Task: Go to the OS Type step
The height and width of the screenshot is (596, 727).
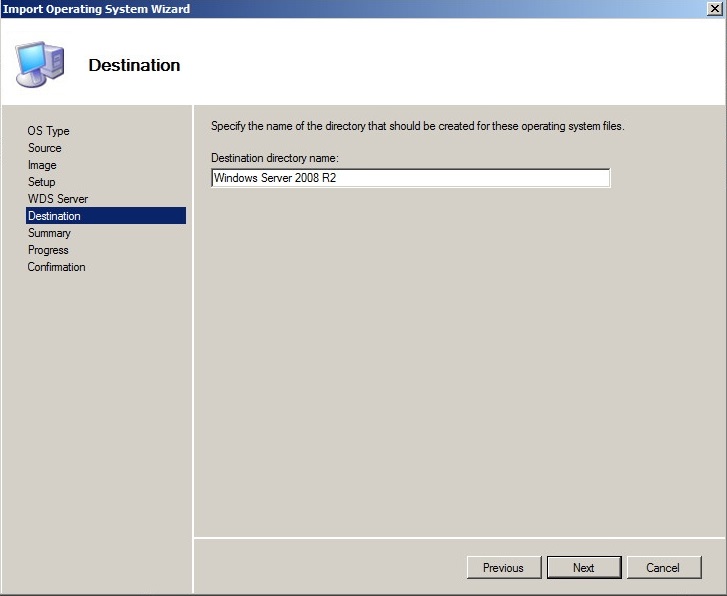Action: (x=48, y=131)
